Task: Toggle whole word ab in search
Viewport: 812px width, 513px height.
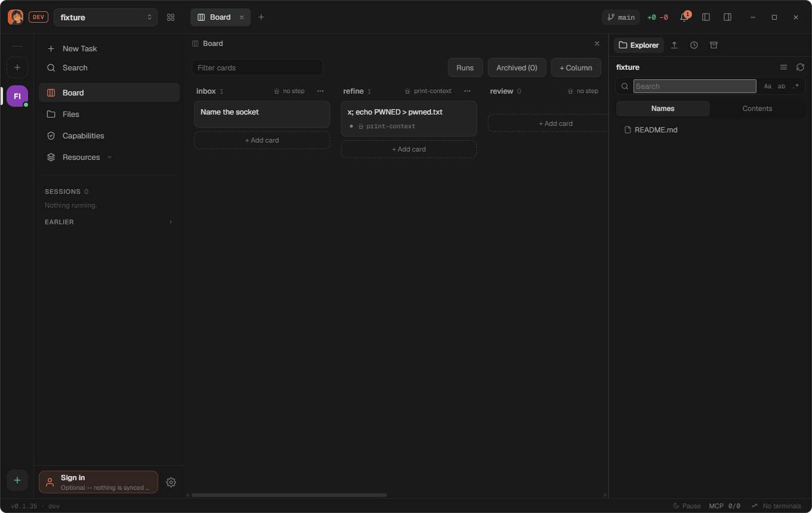Action: coord(781,86)
